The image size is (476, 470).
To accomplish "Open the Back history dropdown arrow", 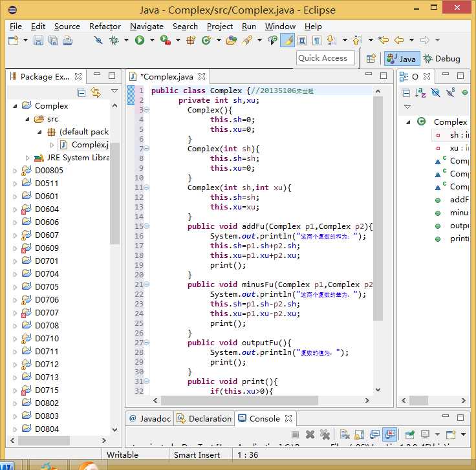I will point(411,40).
